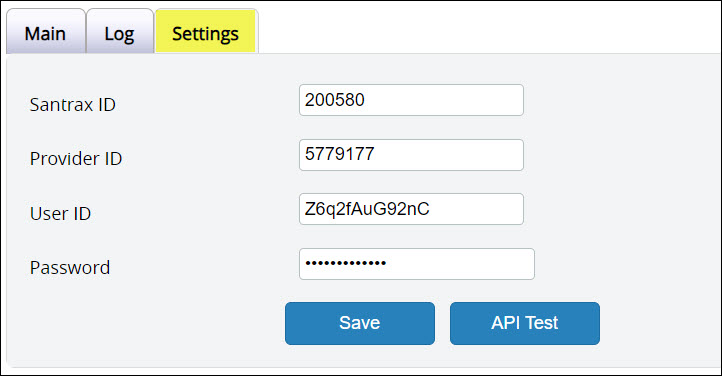Click the word Log on its tab

pos(119,35)
